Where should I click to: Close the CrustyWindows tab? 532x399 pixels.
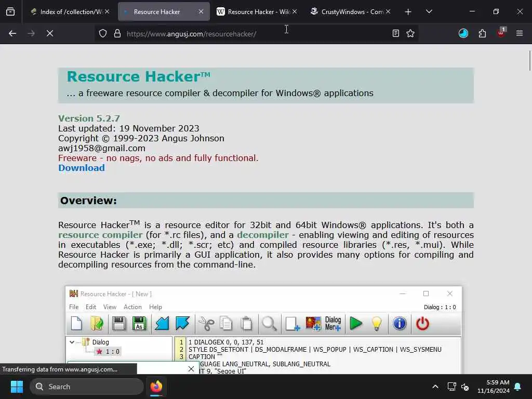388,11
